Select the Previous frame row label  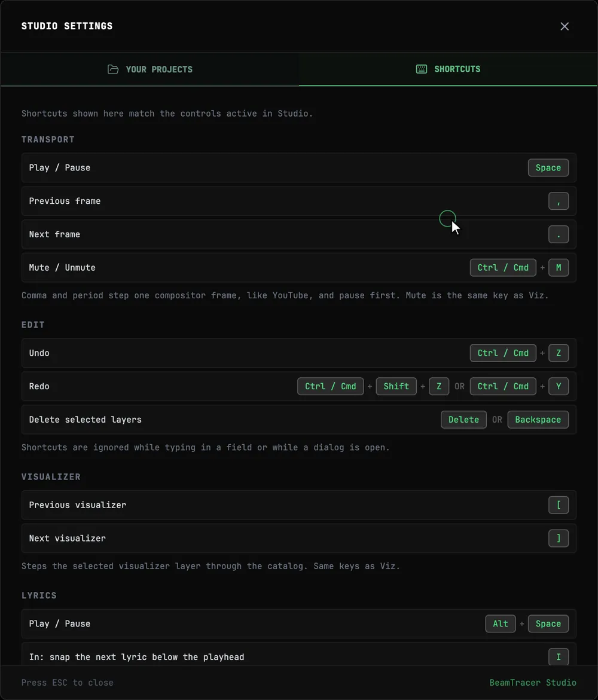coord(65,201)
